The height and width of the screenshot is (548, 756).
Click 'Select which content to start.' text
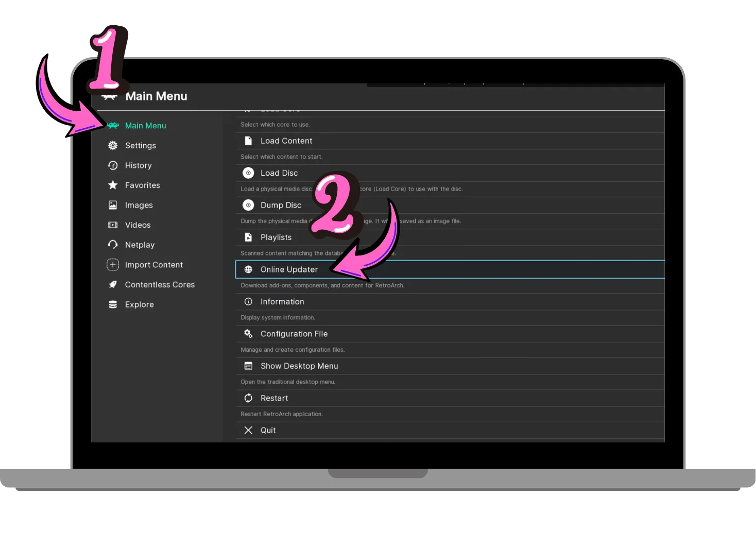pyautogui.click(x=282, y=157)
